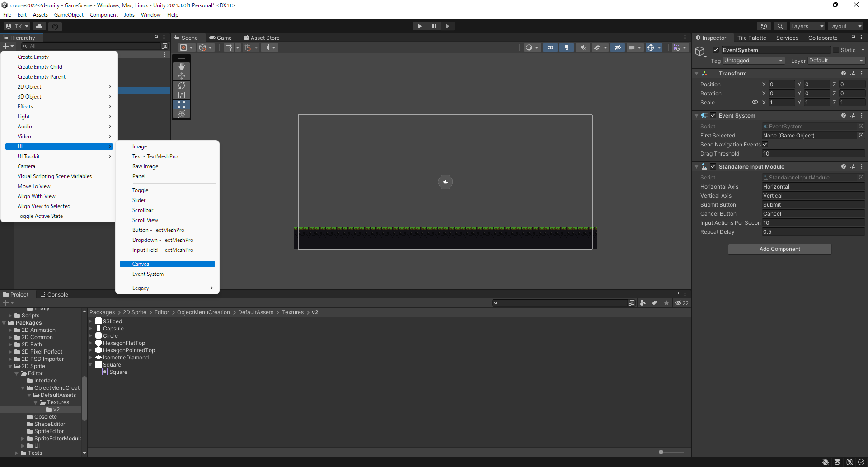Open the Layout dropdown

[x=845, y=26]
